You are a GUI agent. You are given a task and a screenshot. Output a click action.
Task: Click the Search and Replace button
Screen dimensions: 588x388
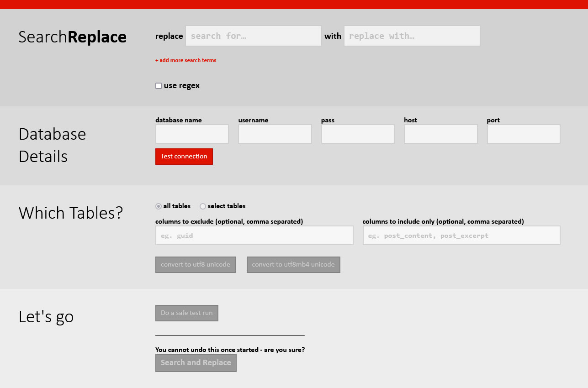tap(196, 363)
